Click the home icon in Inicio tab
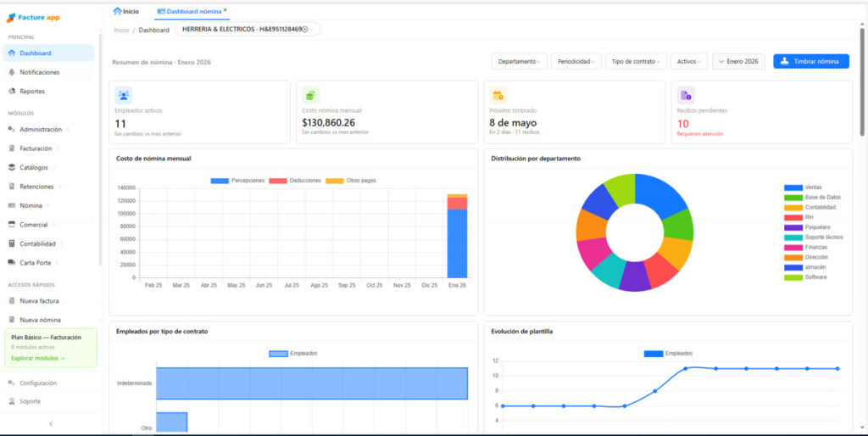This screenshot has width=868, height=436. [117, 11]
